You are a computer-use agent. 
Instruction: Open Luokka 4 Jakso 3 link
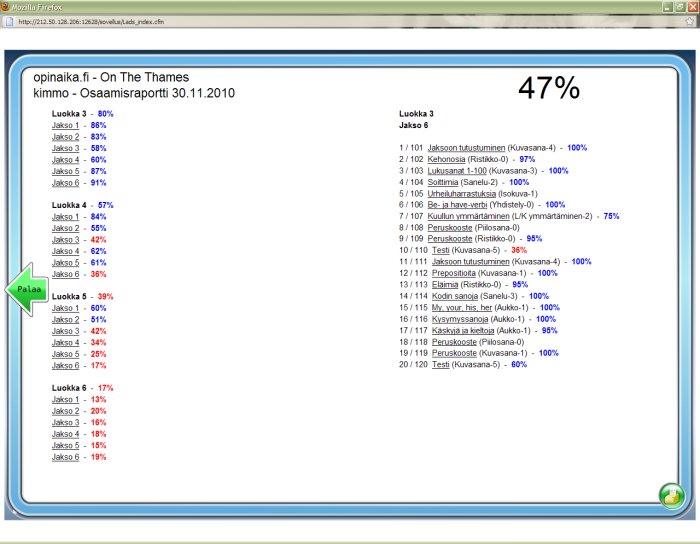pyautogui.click(x=65, y=240)
